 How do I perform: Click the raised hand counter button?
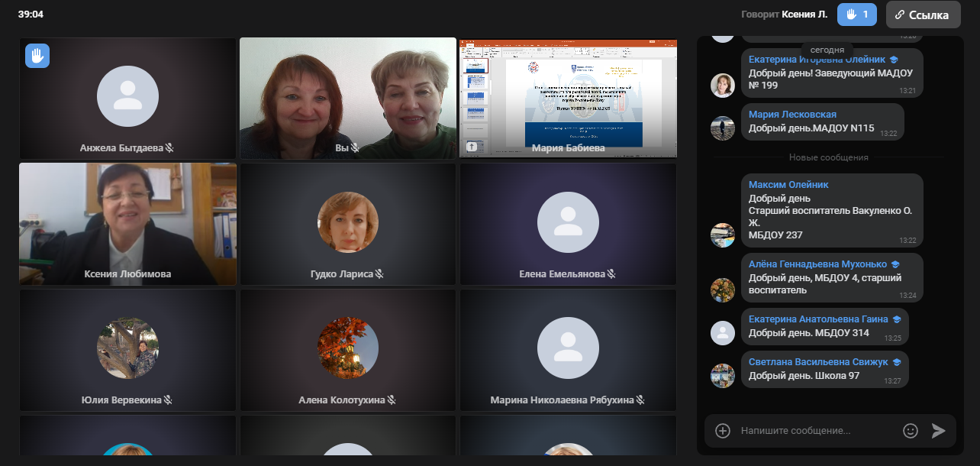(x=857, y=15)
